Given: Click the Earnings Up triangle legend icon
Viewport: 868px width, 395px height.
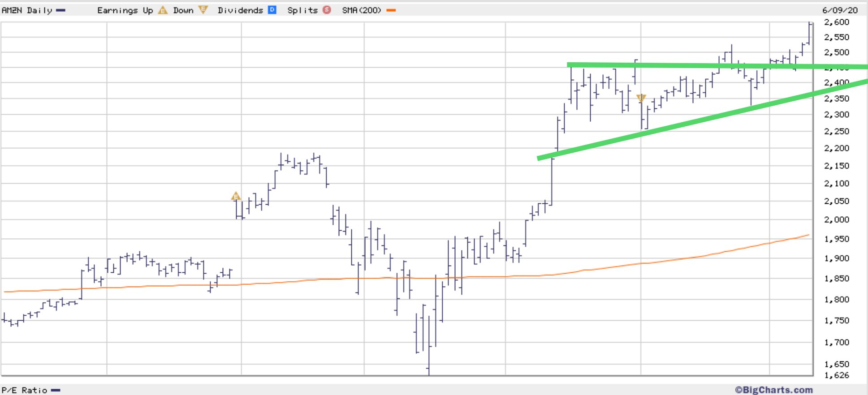Looking at the screenshot, I should pyautogui.click(x=163, y=10).
